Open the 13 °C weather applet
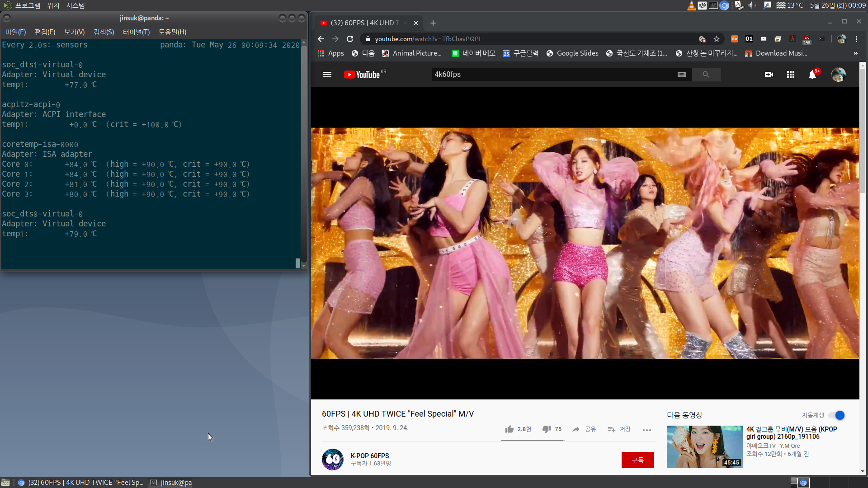Viewport: 868px width, 488px height. click(790, 5)
